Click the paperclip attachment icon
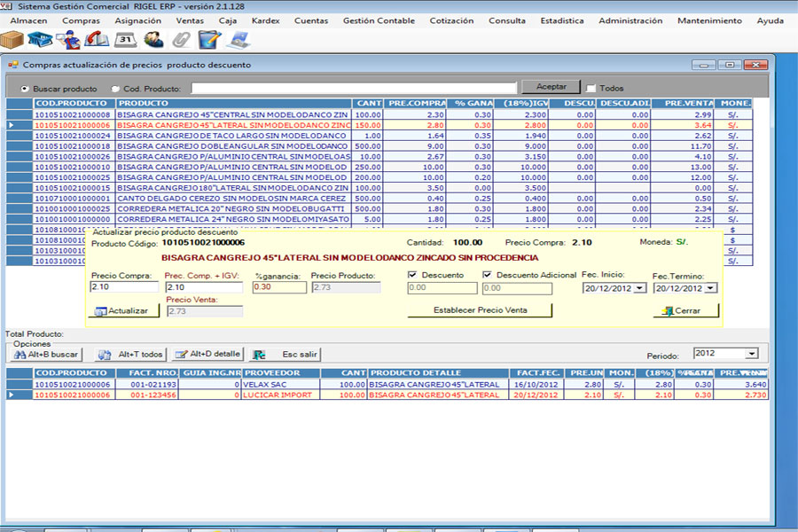 point(181,39)
